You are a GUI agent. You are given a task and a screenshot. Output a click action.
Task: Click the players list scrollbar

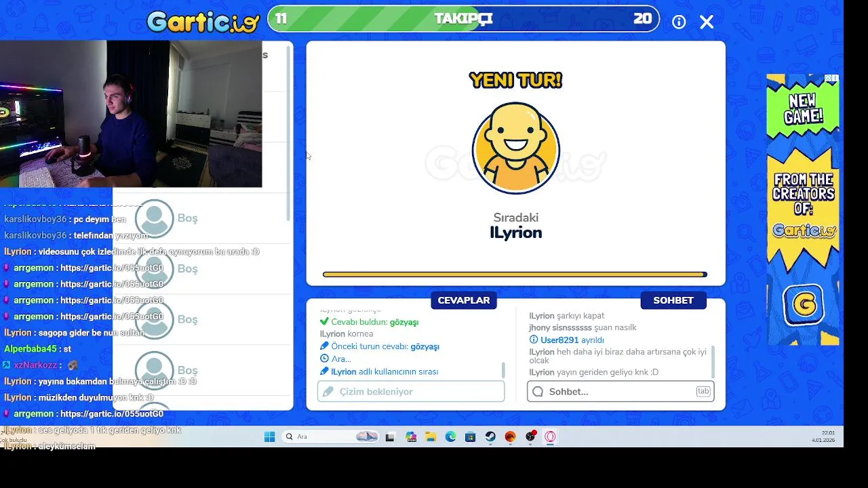(x=288, y=133)
